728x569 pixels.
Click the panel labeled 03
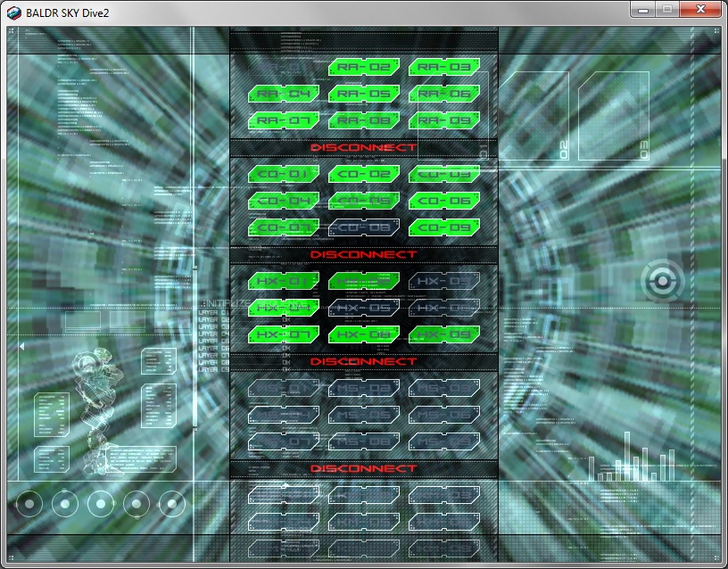[x=614, y=116]
